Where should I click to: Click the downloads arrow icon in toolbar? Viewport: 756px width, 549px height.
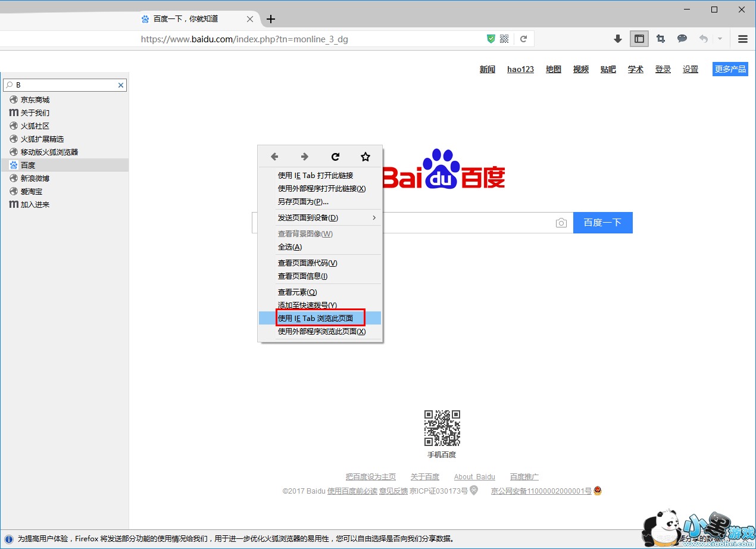618,39
